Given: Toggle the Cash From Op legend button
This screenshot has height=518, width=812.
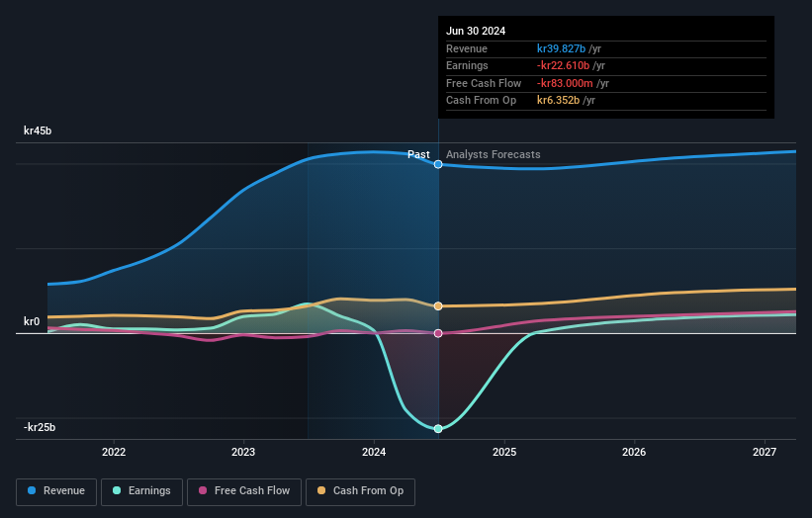Looking at the screenshot, I should coord(360,491).
